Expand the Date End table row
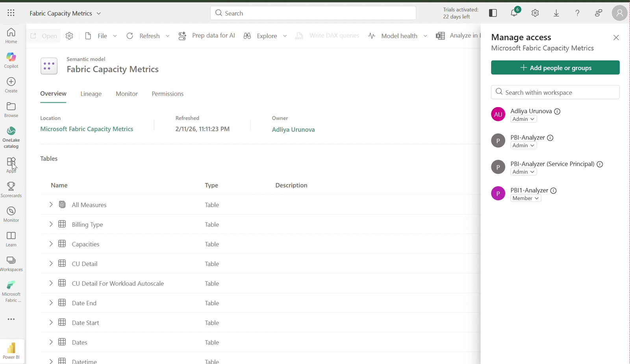 pos(51,303)
